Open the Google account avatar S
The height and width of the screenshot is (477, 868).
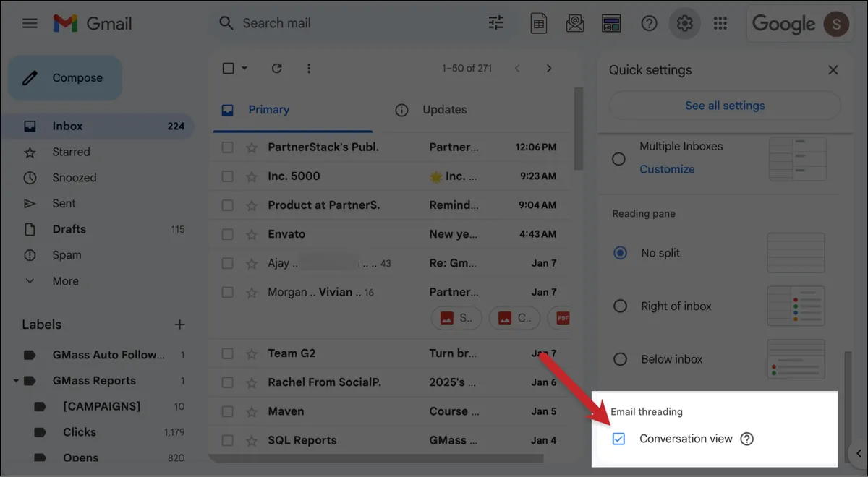(837, 24)
